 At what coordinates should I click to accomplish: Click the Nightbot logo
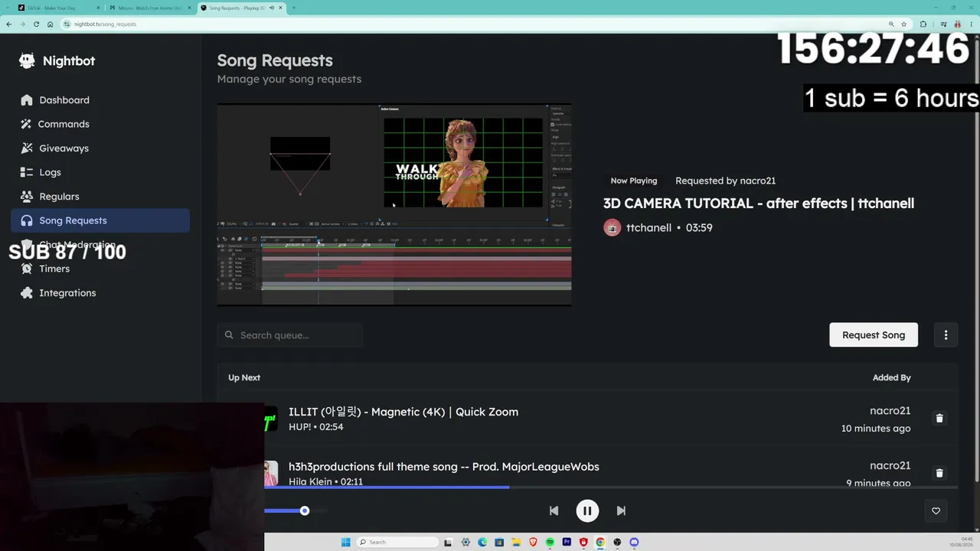(x=57, y=61)
